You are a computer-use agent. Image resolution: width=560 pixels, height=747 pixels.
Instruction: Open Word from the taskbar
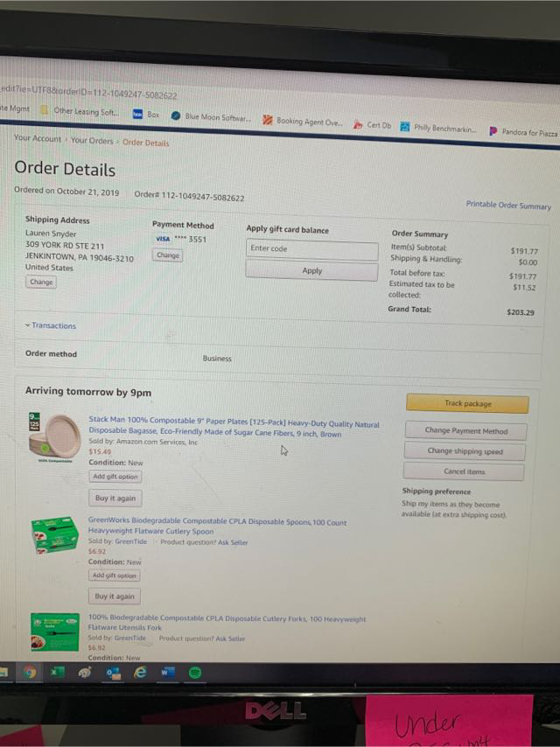coord(168,673)
